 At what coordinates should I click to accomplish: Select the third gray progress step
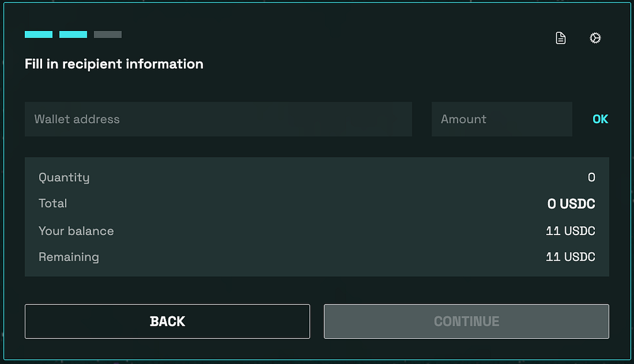point(108,35)
